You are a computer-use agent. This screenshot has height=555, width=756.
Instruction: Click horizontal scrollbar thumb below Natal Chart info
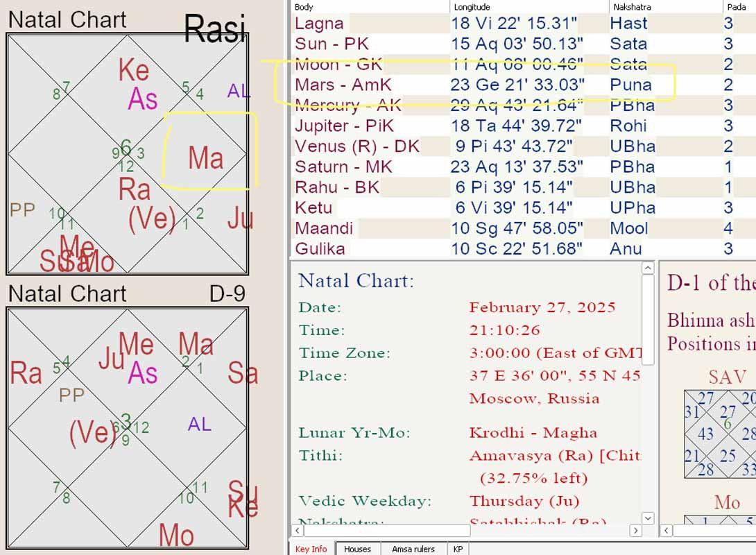pyautogui.click(x=388, y=531)
